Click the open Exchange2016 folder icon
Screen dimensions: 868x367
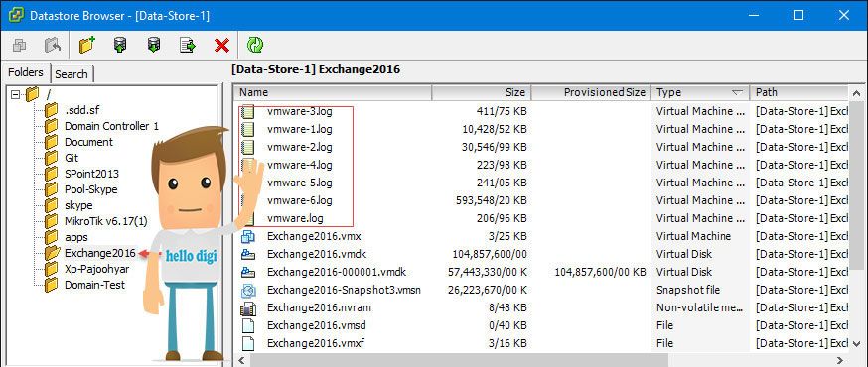pos(52,253)
